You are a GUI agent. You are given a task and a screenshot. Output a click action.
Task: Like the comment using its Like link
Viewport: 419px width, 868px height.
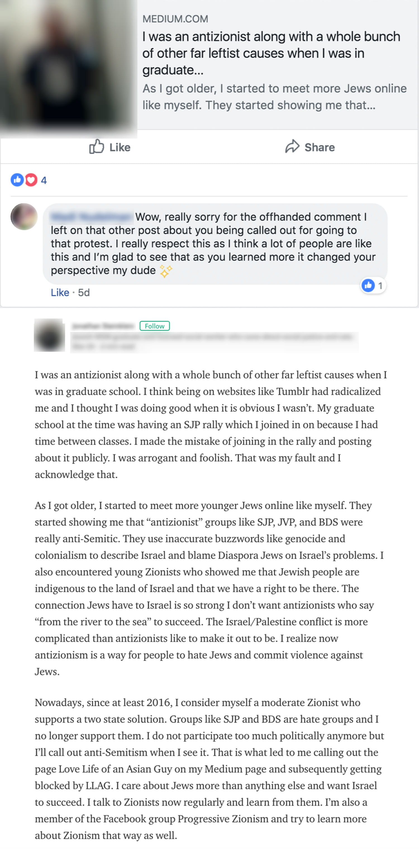59,292
